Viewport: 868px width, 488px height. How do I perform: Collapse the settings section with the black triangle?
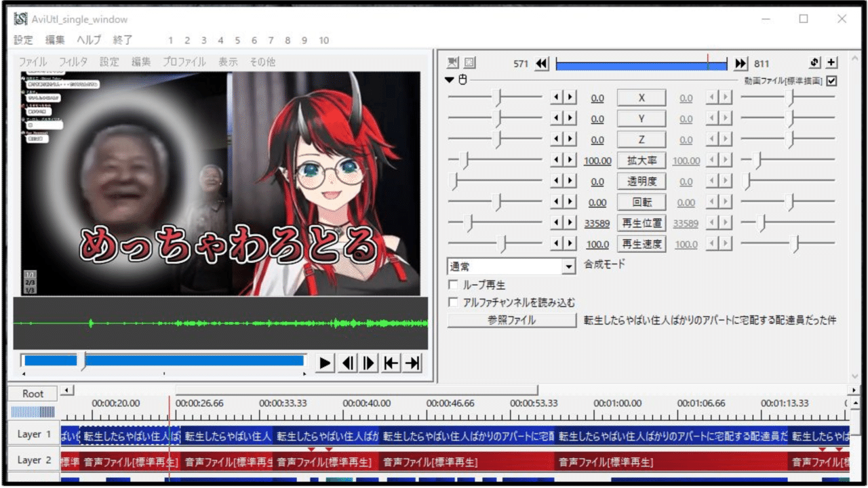pos(449,79)
